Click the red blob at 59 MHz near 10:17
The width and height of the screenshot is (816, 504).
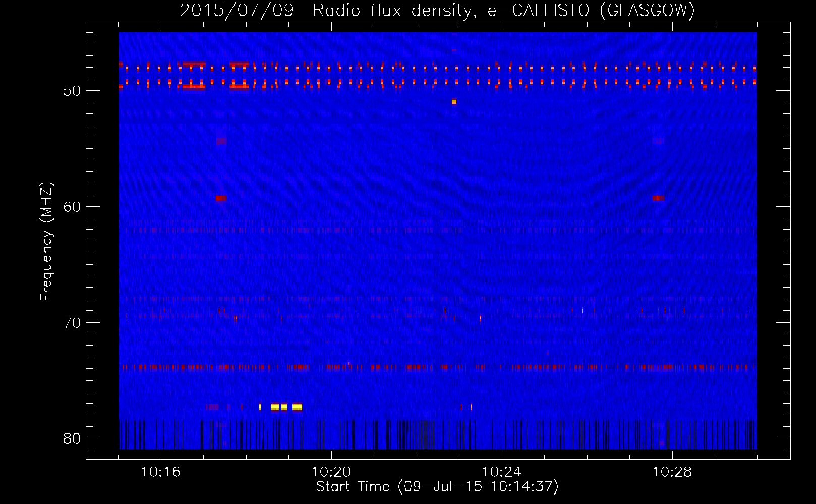point(221,198)
